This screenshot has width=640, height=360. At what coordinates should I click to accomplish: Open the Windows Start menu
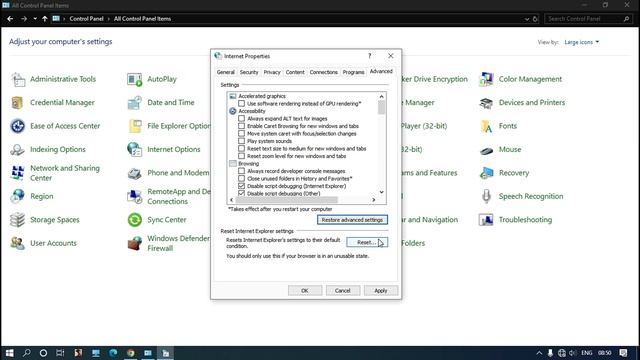click(x=9, y=353)
